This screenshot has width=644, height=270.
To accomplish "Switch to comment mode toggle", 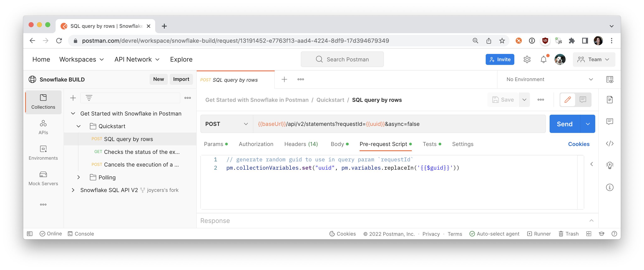I will pyautogui.click(x=583, y=100).
